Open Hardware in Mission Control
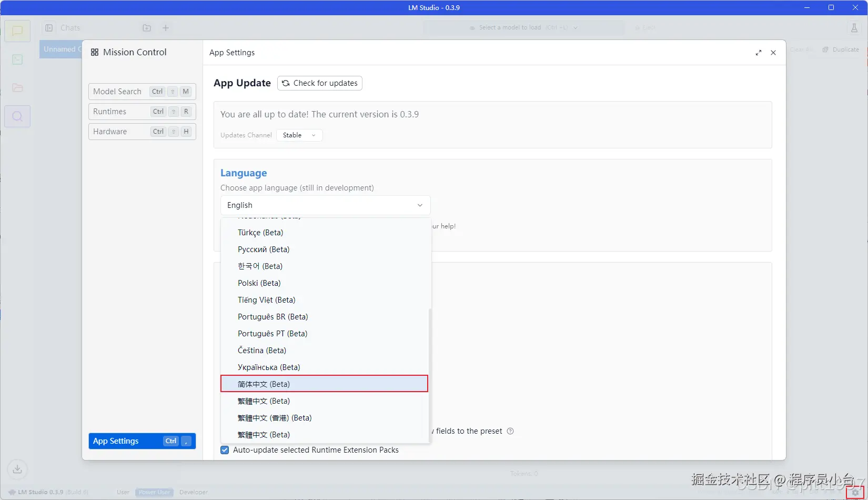868x500 pixels. pos(142,132)
